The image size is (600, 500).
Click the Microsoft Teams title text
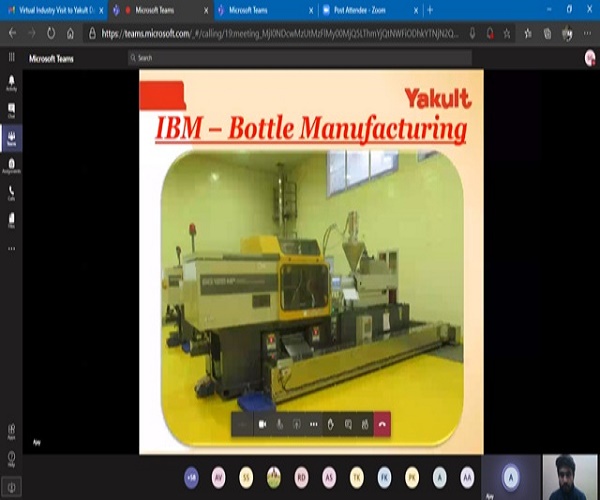[51, 59]
